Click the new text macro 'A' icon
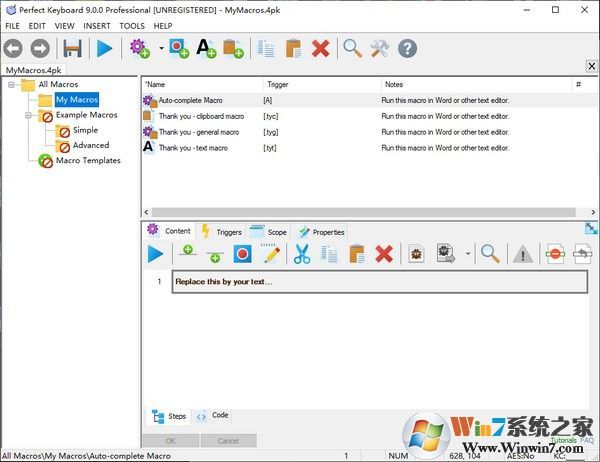This screenshot has height=462, width=600. tap(207, 48)
